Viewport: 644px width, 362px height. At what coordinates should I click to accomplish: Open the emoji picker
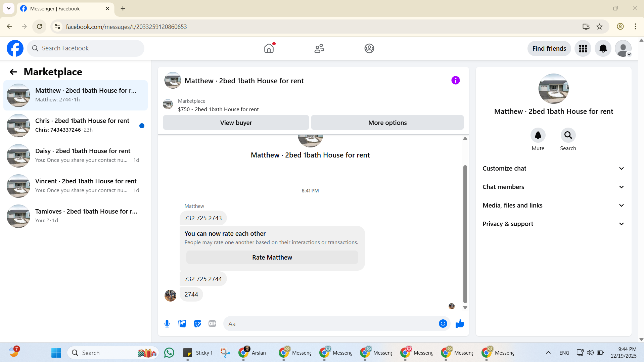[443, 324]
